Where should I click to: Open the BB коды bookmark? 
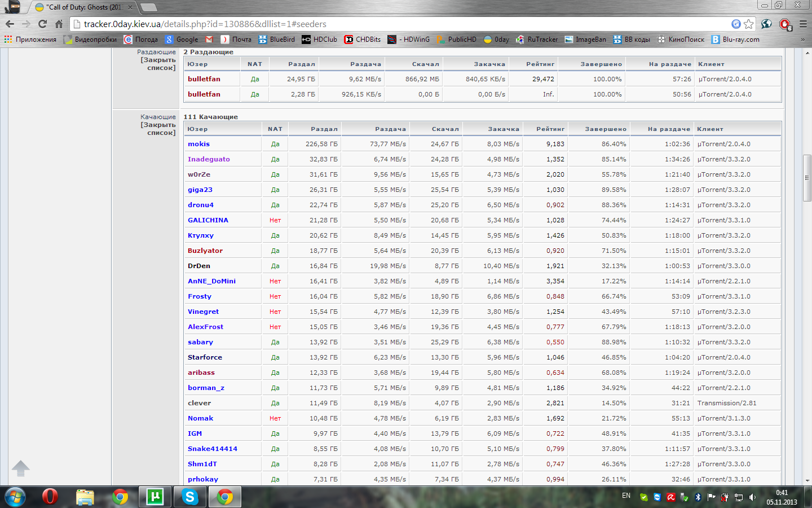[632, 40]
